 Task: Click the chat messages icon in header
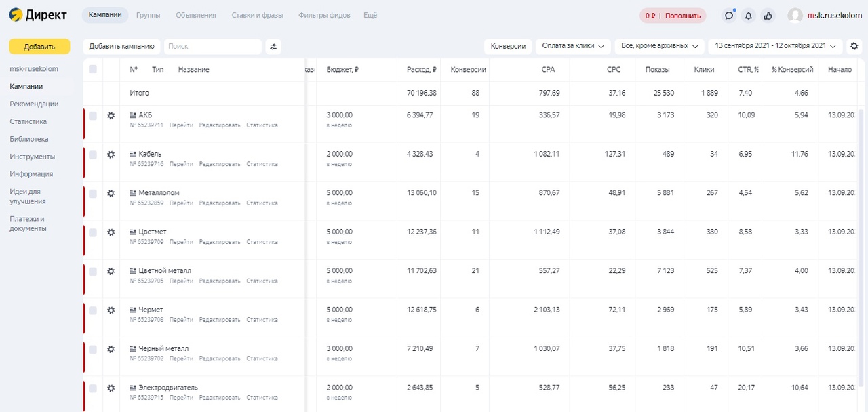pos(729,15)
